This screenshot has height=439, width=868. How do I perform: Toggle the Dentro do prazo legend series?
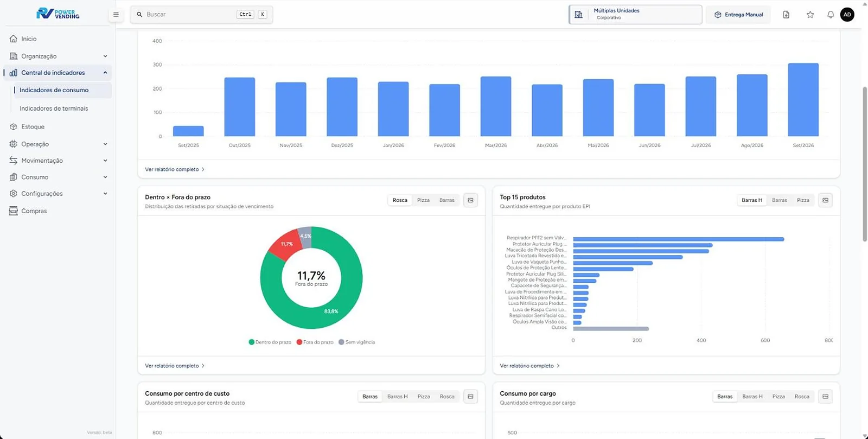click(x=270, y=342)
